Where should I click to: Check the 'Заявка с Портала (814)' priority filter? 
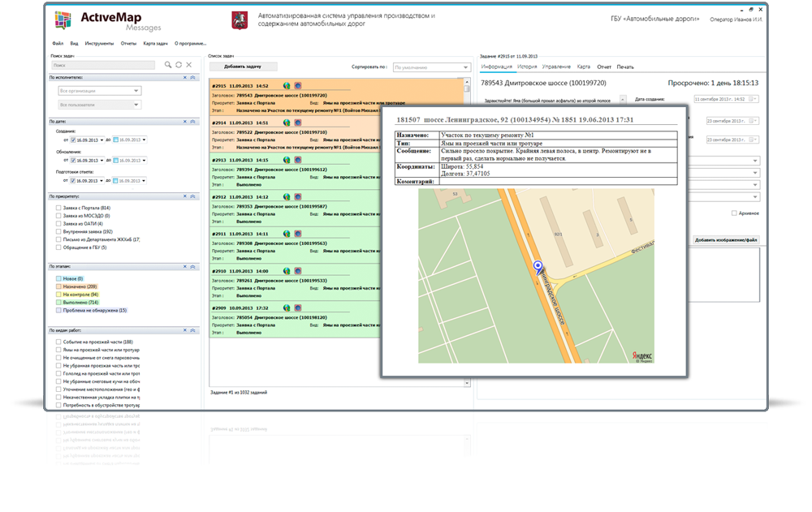tap(58, 209)
